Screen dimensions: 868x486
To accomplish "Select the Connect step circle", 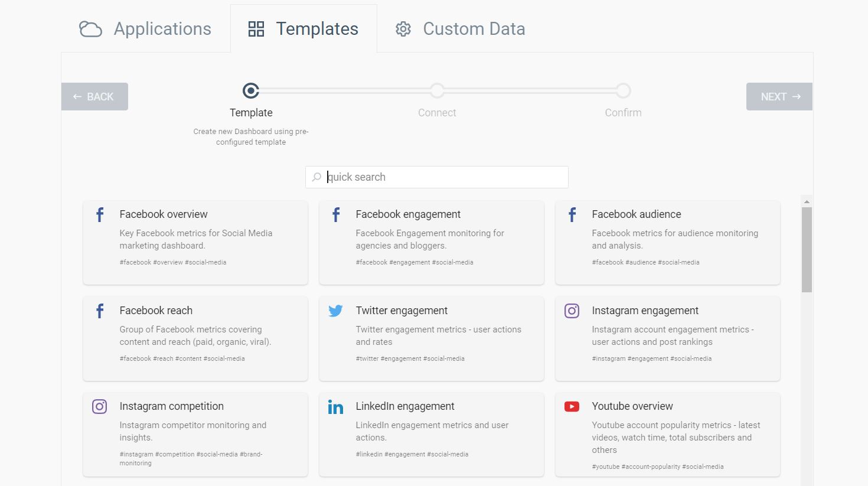I will [437, 90].
